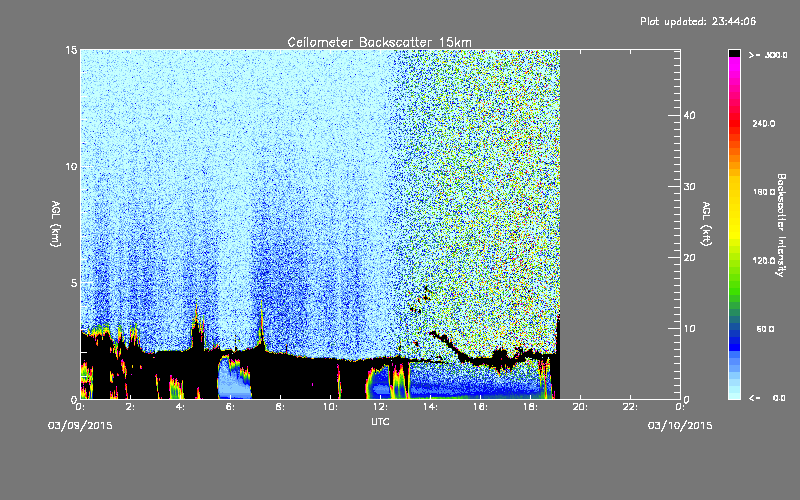Click the black cloud spike near 7 UTC

pos(262,327)
